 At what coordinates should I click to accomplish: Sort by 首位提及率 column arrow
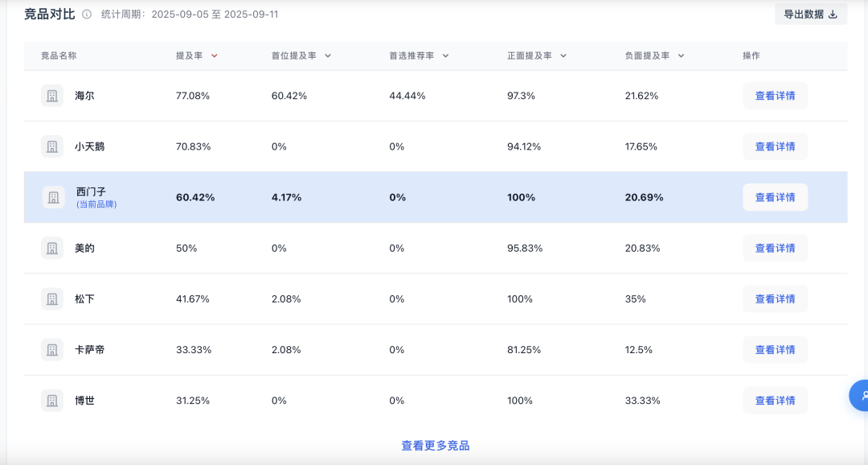tap(328, 56)
